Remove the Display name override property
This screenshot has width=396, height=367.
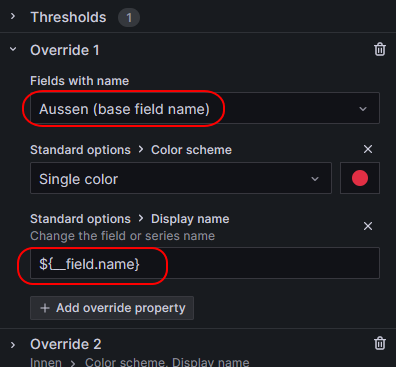(x=368, y=226)
